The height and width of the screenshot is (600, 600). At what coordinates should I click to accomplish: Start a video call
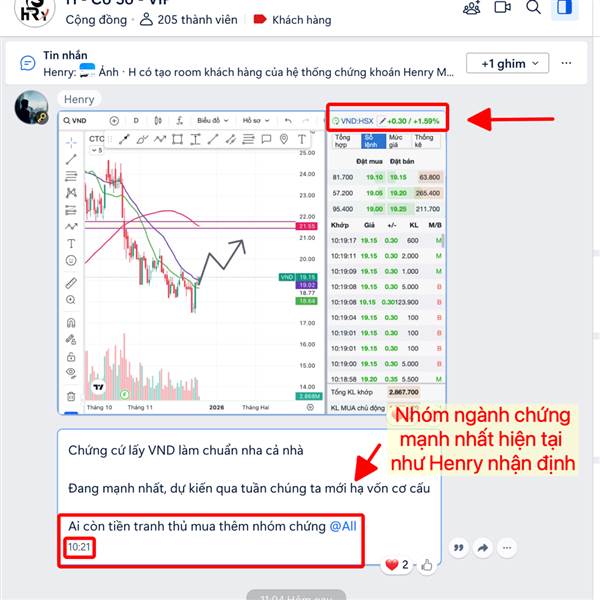502,7
